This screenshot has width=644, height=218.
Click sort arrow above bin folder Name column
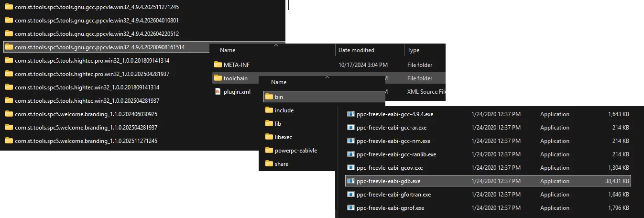(327, 77)
